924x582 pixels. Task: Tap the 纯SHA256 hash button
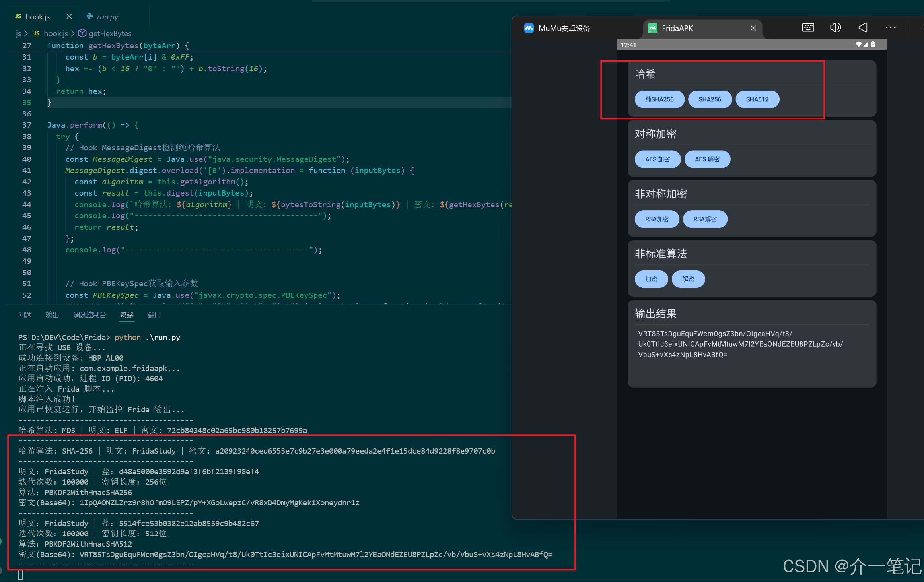tap(659, 99)
